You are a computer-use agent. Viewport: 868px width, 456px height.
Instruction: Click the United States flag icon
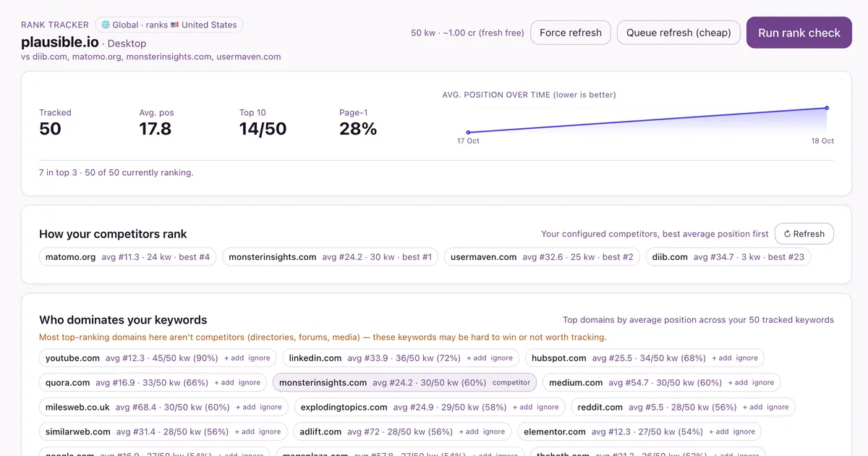tap(174, 25)
